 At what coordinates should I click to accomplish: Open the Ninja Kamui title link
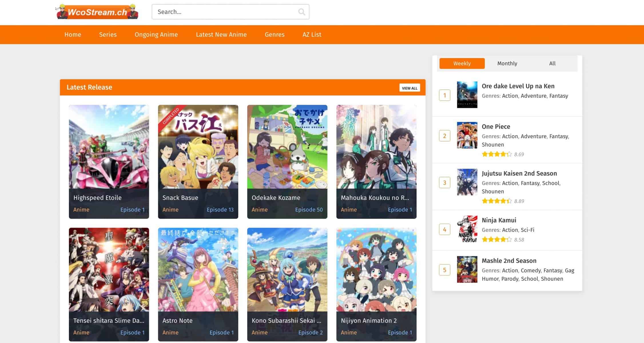[x=499, y=220]
